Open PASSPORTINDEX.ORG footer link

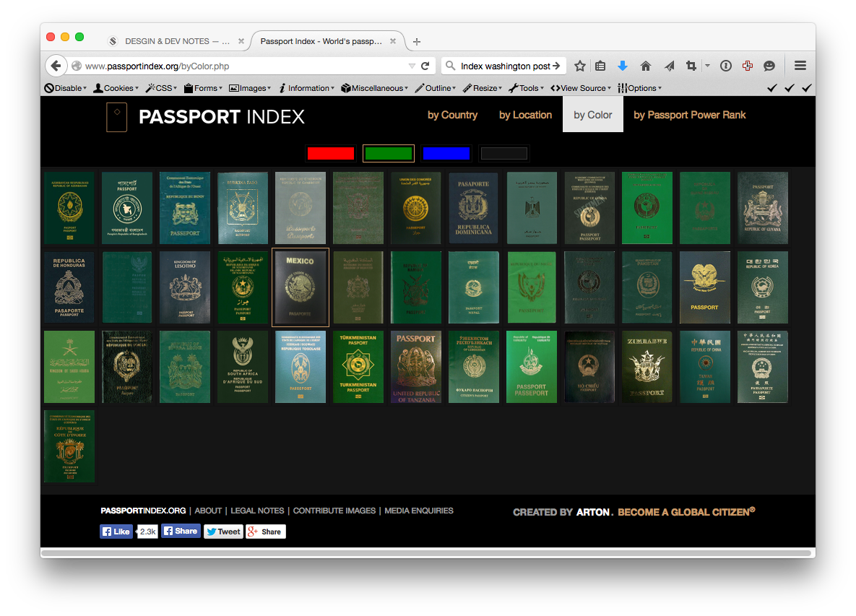pyautogui.click(x=143, y=511)
